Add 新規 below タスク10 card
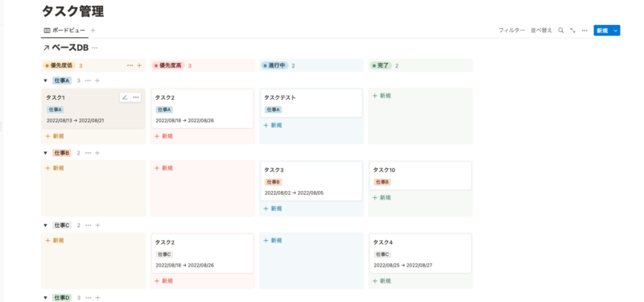 click(x=382, y=197)
